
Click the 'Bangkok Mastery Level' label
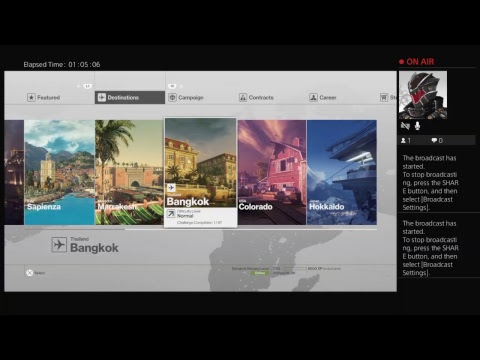point(250,268)
